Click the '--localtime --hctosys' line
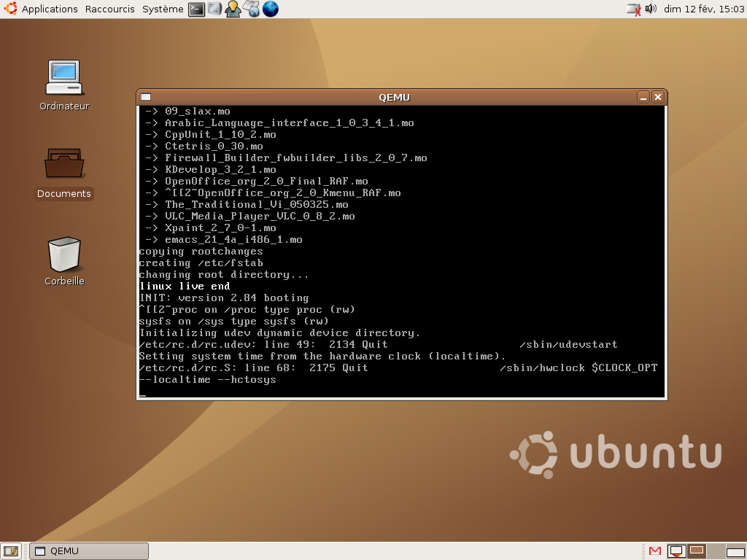 [x=208, y=380]
